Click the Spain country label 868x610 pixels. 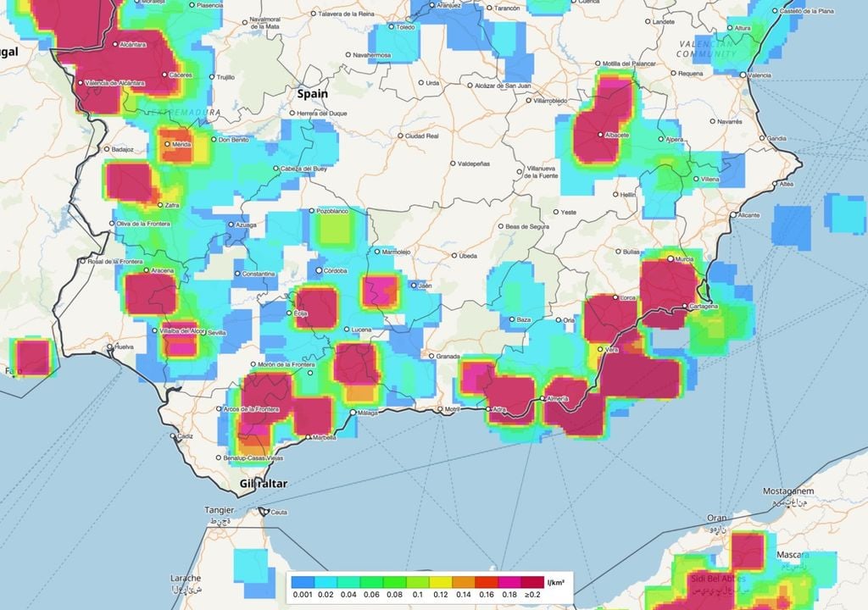point(312,93)
